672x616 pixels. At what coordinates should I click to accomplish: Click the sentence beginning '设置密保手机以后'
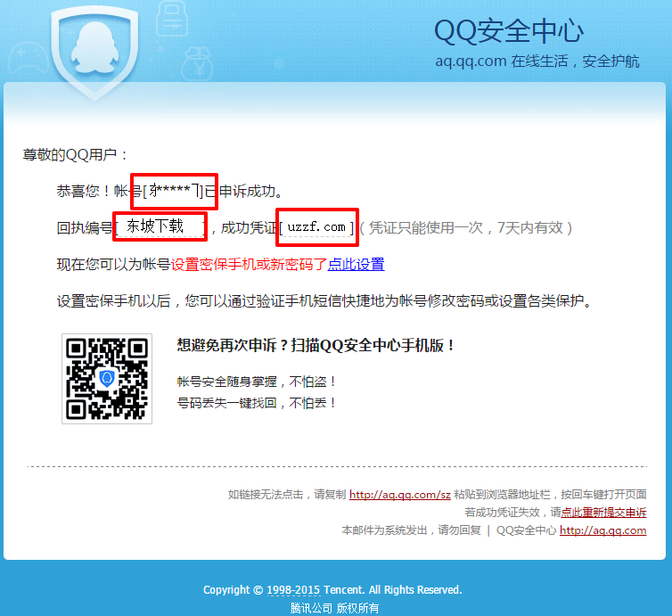324,301
